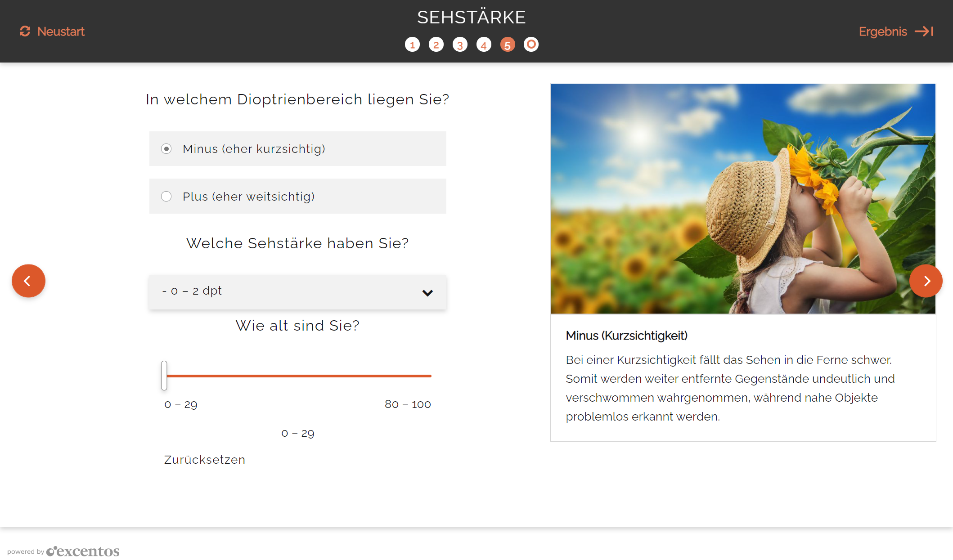Click the sunflower girl image
The image size is (953, 560).
743,198
